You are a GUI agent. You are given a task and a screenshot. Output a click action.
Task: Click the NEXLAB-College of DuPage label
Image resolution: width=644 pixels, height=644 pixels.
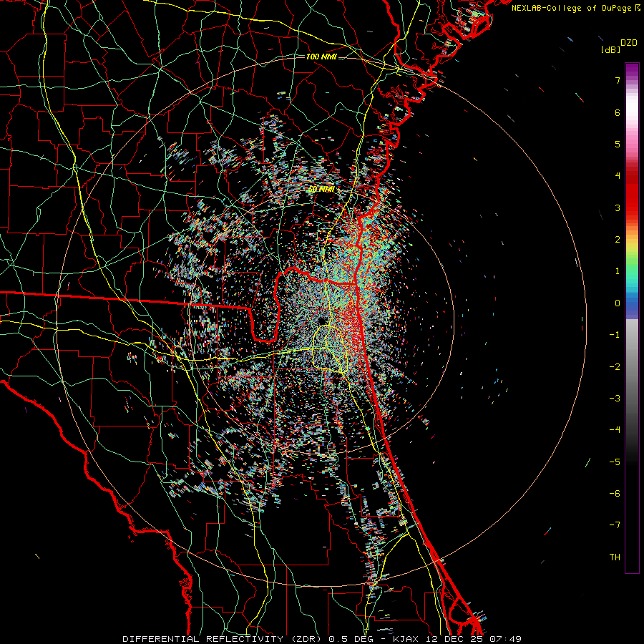(572, 8)
